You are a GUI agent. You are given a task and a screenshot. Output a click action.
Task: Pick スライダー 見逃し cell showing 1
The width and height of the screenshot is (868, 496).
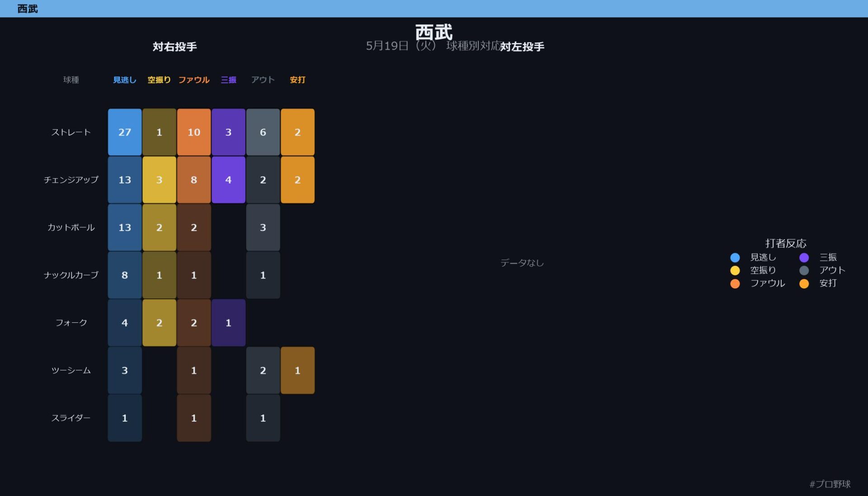tap(125, 418)
